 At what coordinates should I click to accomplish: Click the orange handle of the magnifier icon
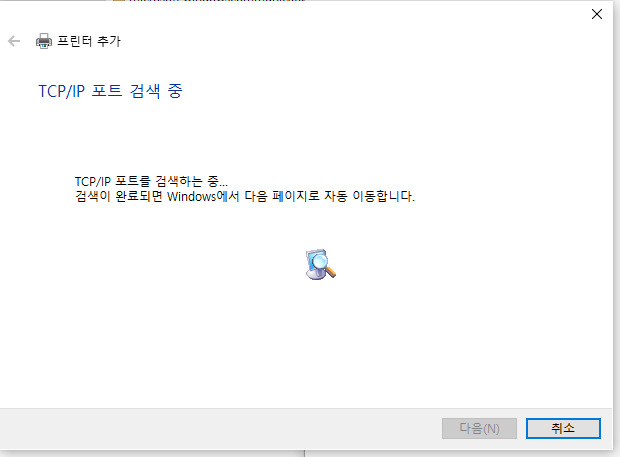(x=330, y=272)
